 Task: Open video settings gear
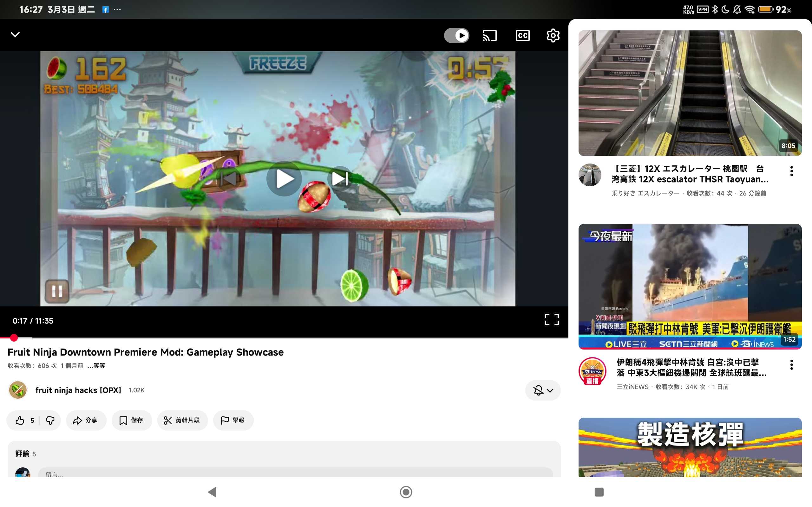pos(553,35)
